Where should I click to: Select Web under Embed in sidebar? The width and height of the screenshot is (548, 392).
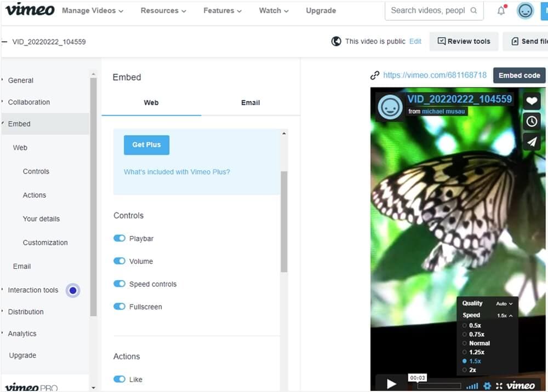coord(20,148)
